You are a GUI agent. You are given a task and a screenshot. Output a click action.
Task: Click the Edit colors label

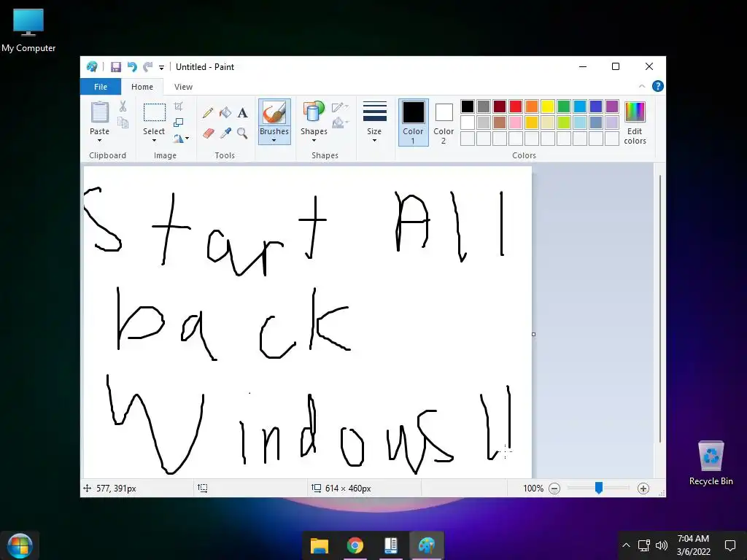(x=635, y=136)
